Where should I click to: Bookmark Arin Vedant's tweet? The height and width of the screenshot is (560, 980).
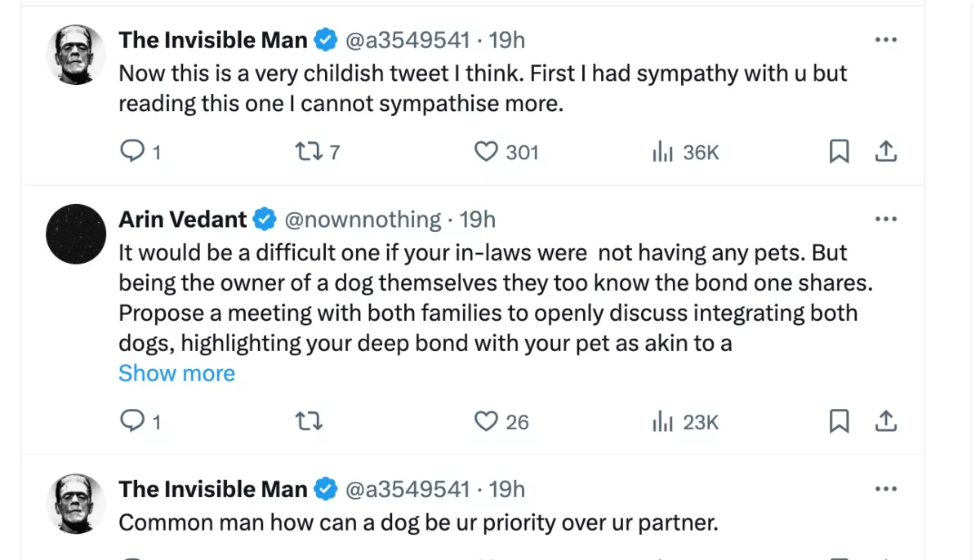click(x=839, y=421)
